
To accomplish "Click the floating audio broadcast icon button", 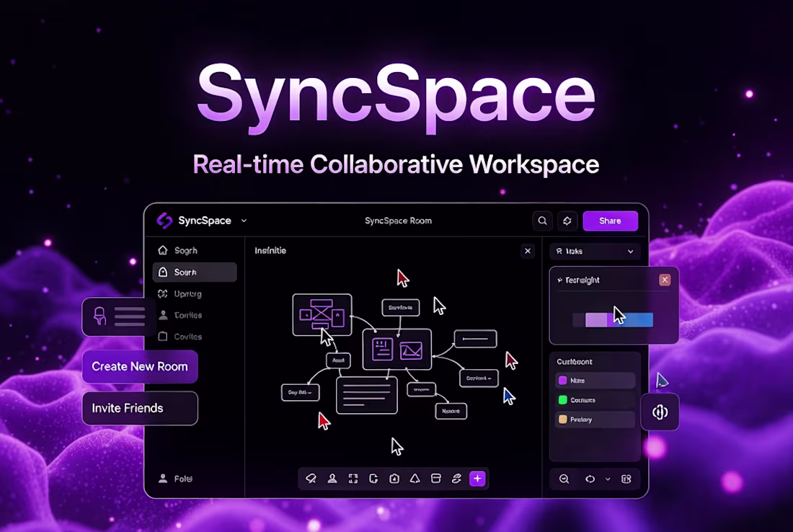I will click(x=660, y=412).
